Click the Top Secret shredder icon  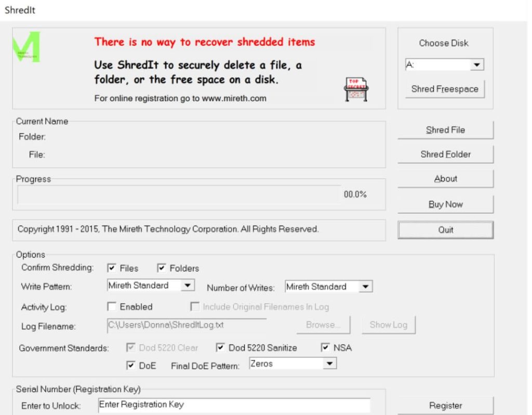(355, 88)
